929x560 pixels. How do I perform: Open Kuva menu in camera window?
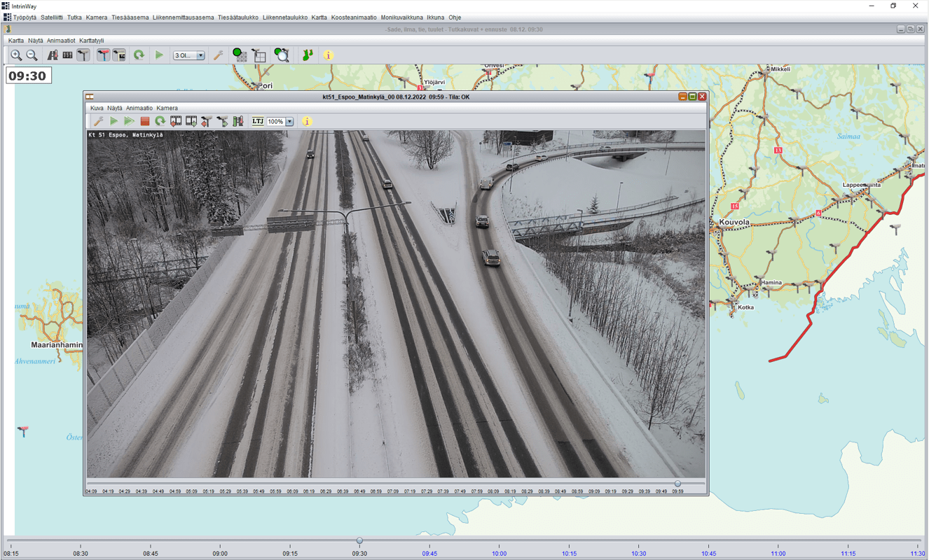point(97,108)
